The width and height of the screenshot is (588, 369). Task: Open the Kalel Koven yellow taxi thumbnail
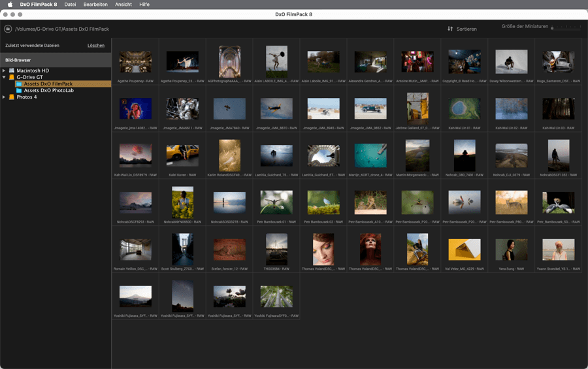coord(182,155)
